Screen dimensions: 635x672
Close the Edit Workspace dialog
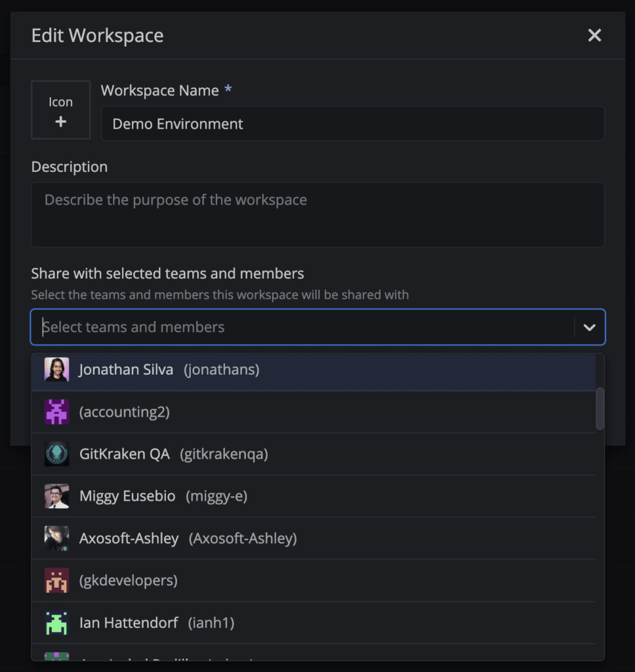click(x=594, y=35)
